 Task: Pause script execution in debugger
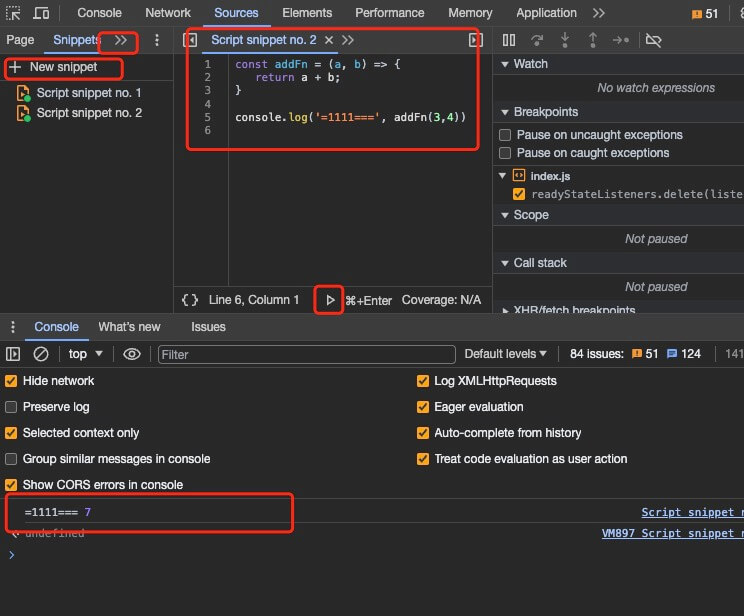coord(509,40)
